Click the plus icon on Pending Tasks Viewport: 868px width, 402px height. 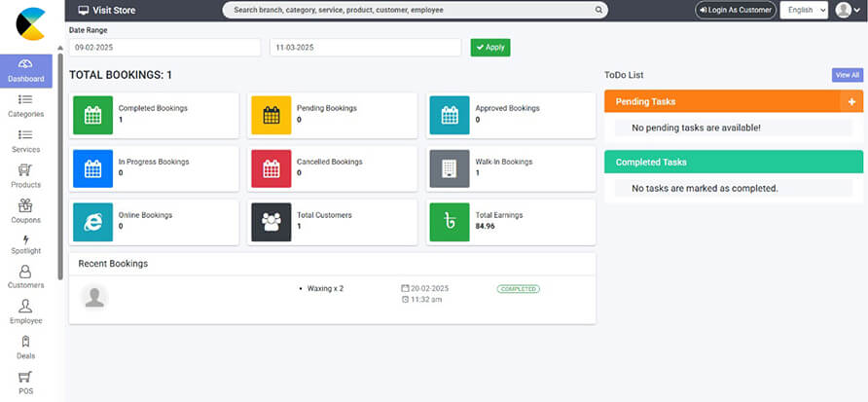pos(851,101)
